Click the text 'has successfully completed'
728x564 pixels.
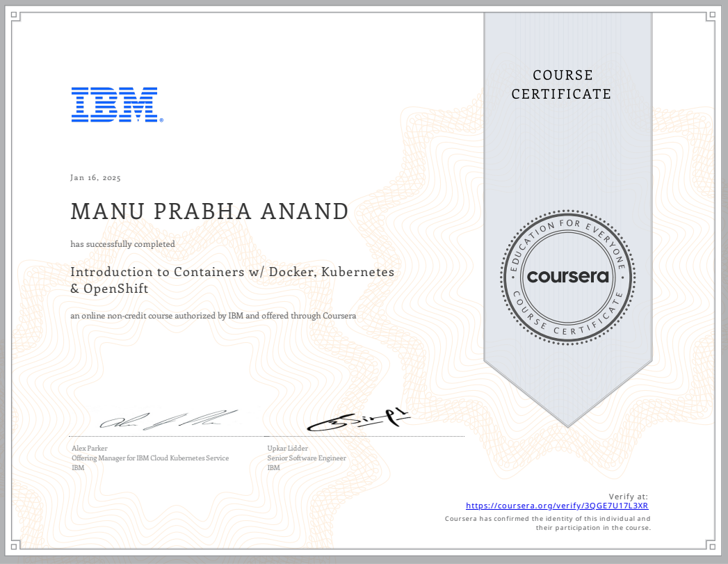(x=122, y=244)
